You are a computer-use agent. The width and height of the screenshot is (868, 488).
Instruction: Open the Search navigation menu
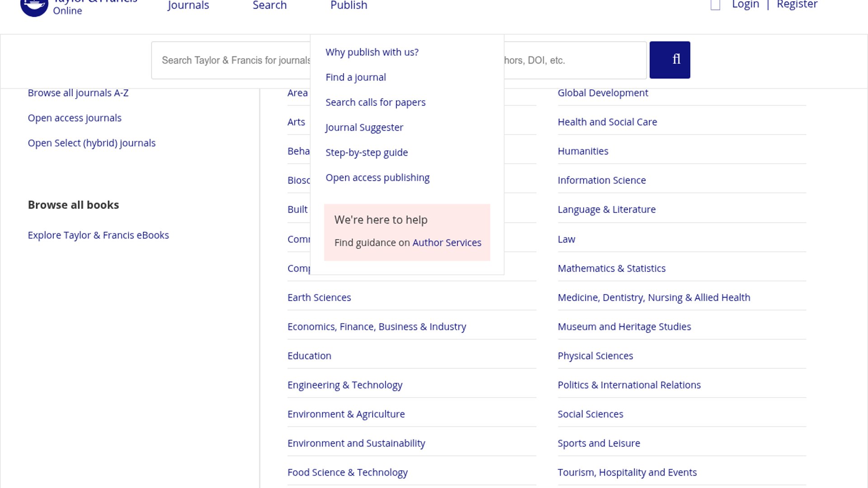(x=269, y=5)
